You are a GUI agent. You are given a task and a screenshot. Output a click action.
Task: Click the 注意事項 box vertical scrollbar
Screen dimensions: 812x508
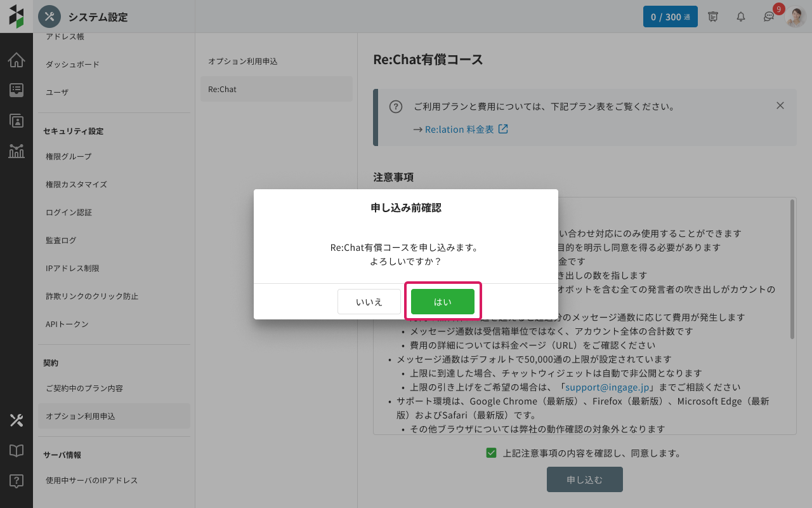click(x=792, y=270)
